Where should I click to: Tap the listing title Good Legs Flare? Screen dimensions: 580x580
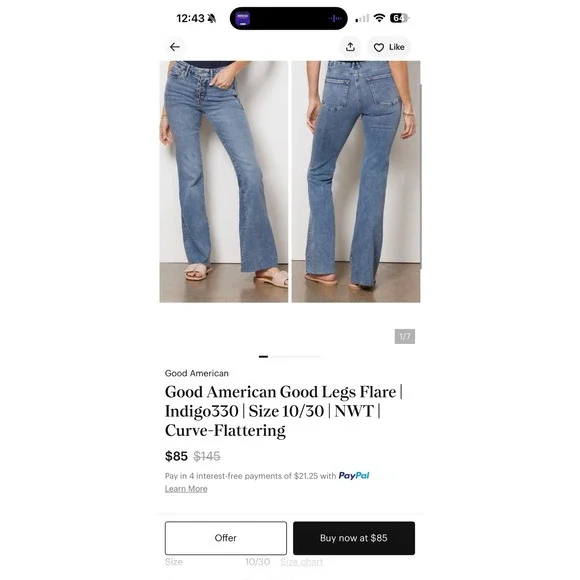coord(284,411)
